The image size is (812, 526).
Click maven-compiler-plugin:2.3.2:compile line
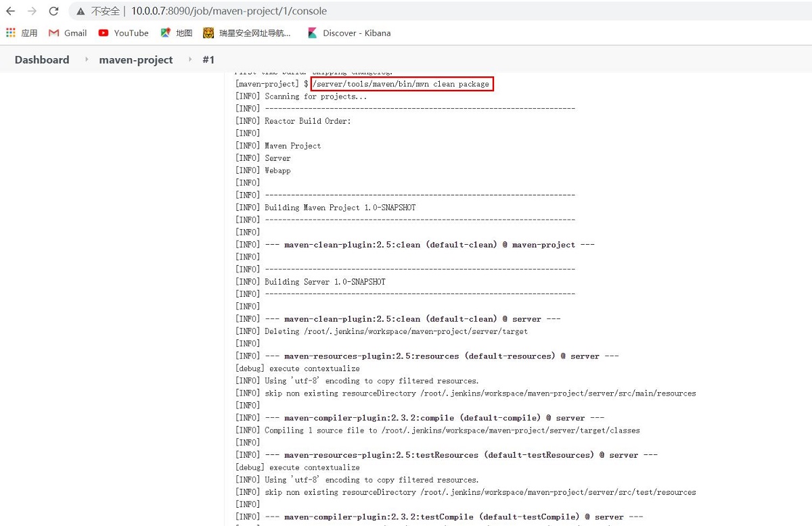pos(420,418)
